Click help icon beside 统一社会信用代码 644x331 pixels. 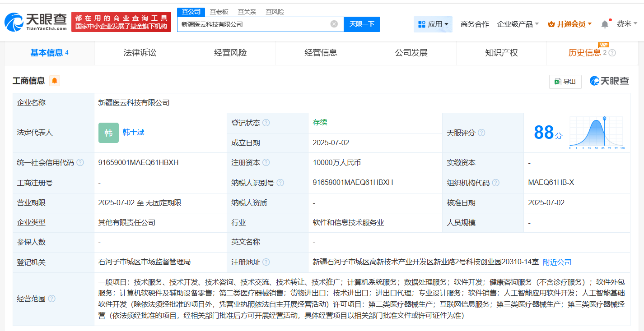(x=80, y=163)
